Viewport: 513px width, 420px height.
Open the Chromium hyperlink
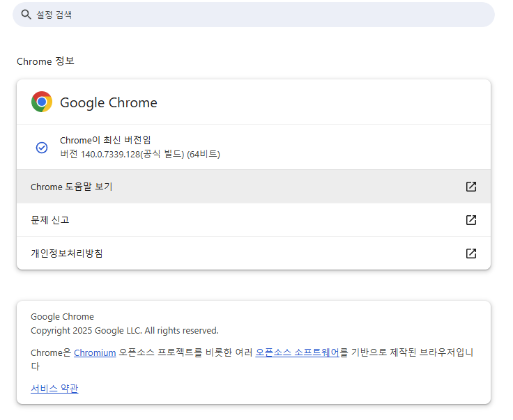(95, 352)
